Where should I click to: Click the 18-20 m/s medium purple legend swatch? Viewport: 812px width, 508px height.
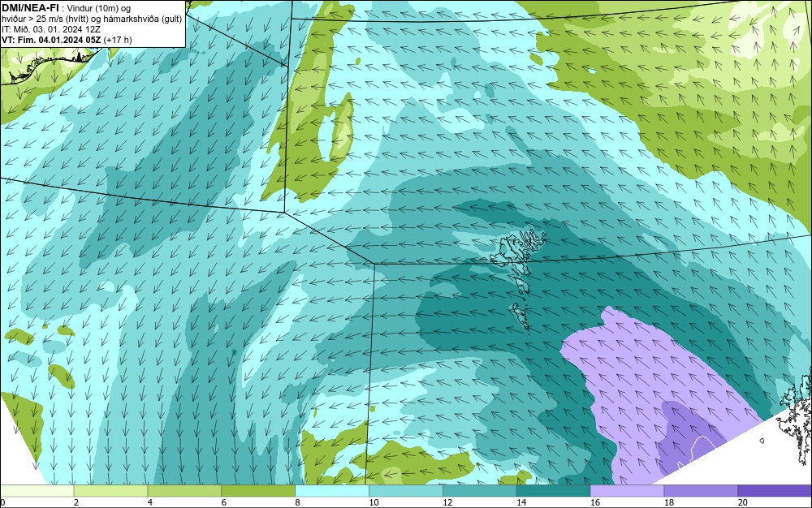[702, 491]
